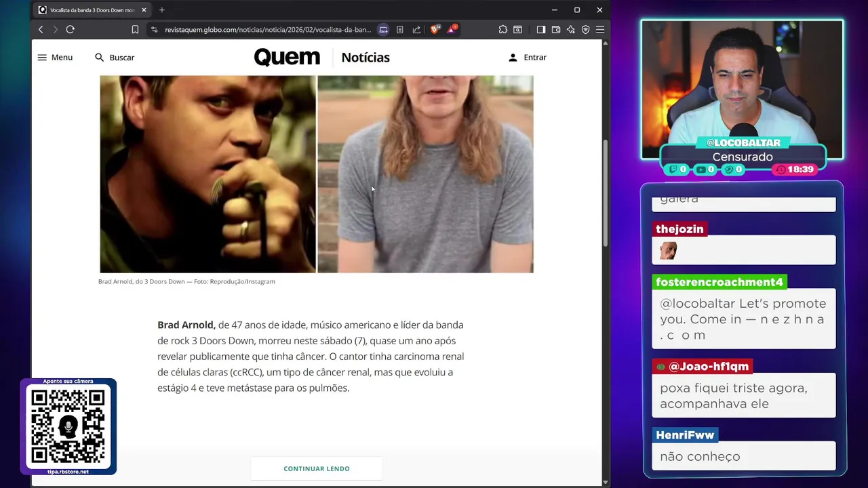Click the CONTINUAR LENDO button
This screenshot has height=488, width=868.
click(x=317, y=468)
